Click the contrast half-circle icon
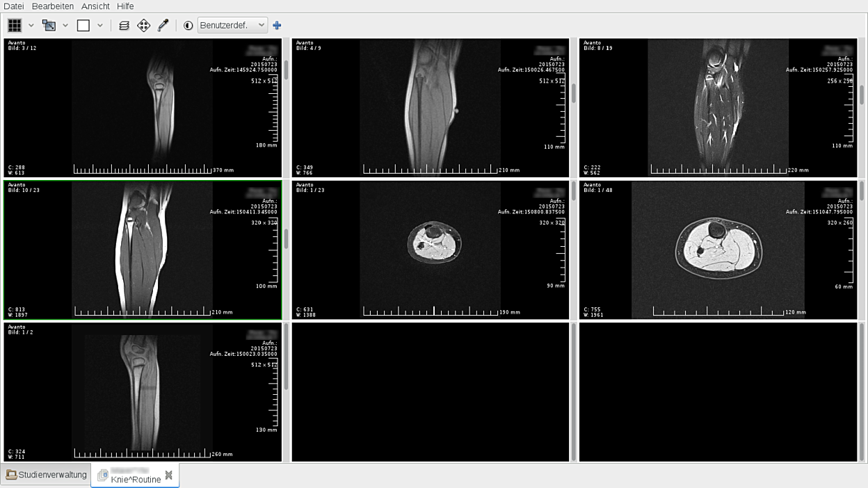868x488 pixels. tap(188, 26)
